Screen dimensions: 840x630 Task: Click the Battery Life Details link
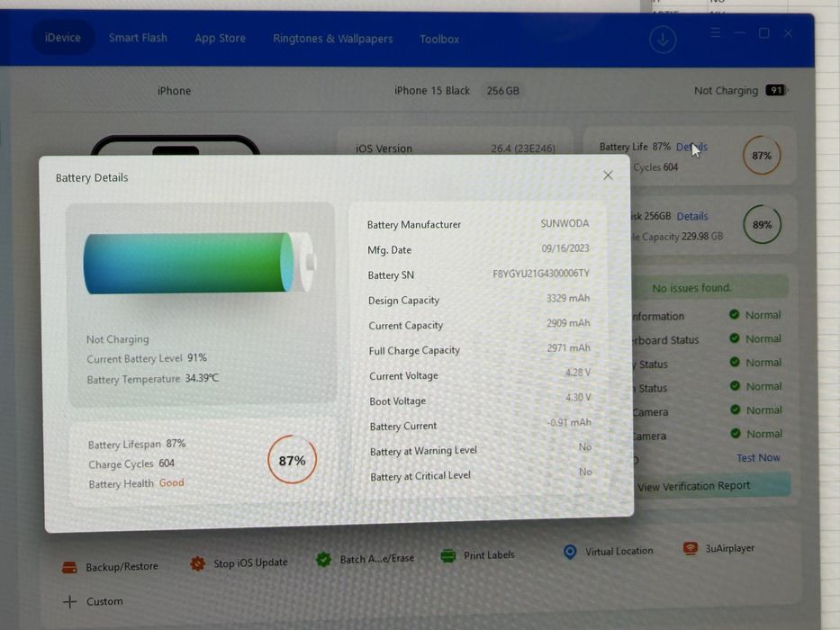691,147
